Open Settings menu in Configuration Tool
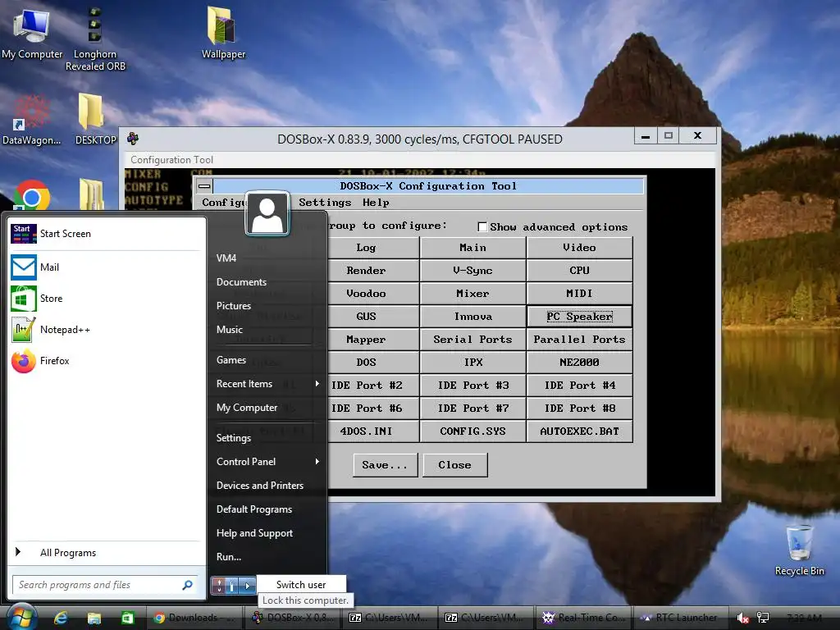This screenshot has width=840, height=630. pos(325,203)
